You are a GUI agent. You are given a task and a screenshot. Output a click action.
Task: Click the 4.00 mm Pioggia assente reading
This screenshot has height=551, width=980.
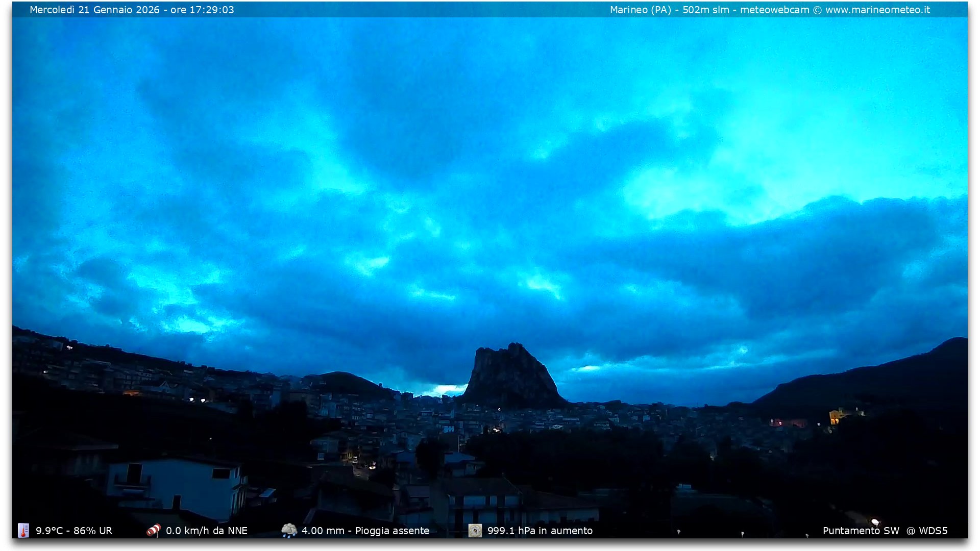(365, 531)
